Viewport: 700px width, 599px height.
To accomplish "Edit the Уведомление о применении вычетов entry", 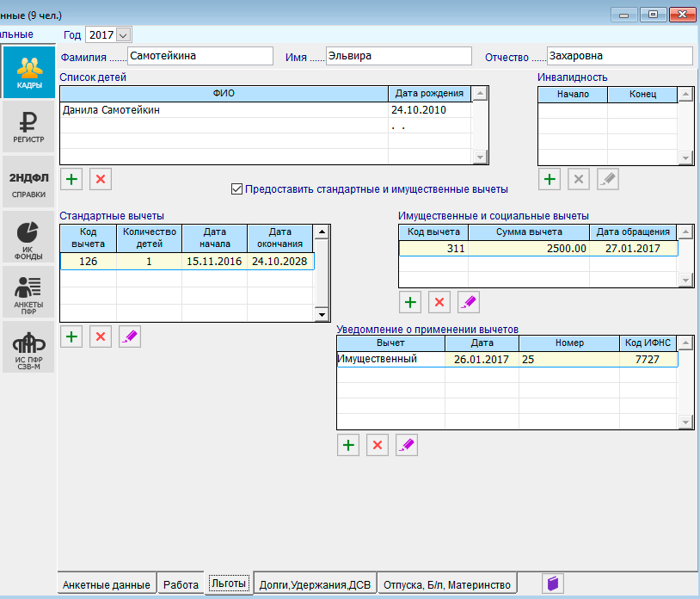I will (x=407, y=445).
